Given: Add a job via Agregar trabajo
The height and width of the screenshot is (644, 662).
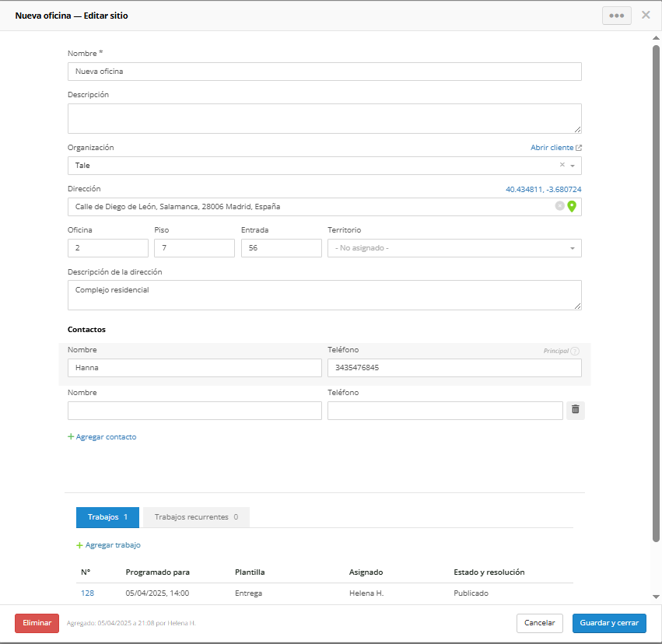Looking at the screenshot, I should point(113,545).
